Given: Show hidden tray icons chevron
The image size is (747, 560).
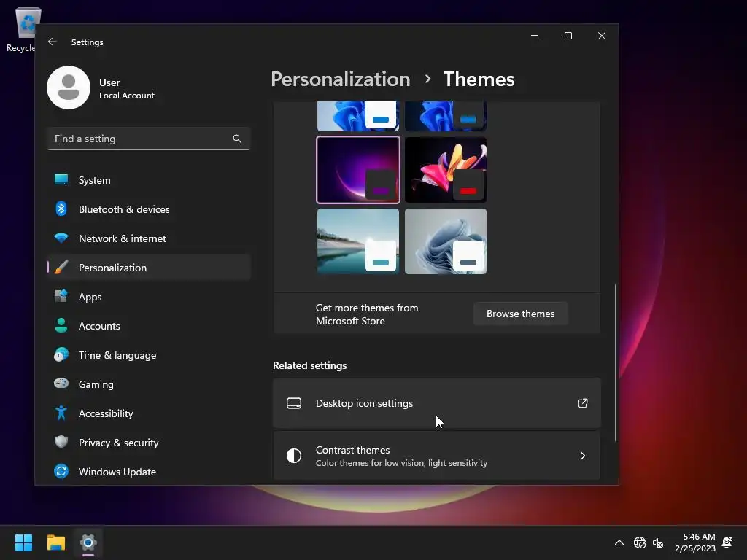Looking at the screenshot, I should (619, 542).
